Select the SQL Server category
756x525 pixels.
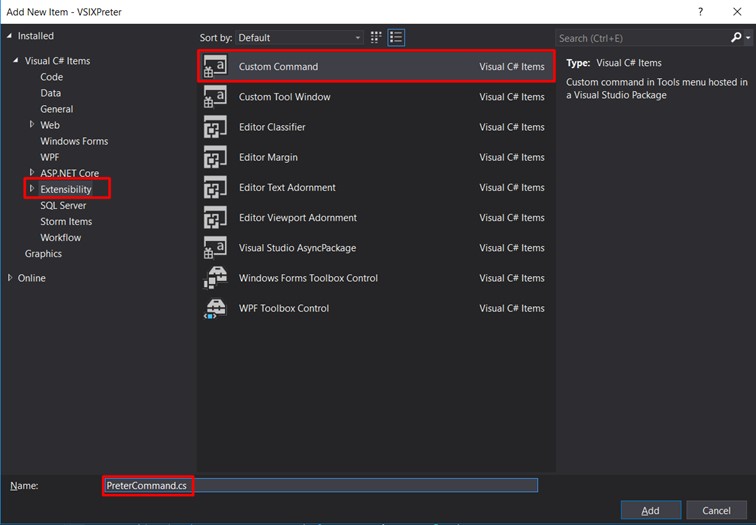point(63,205)
